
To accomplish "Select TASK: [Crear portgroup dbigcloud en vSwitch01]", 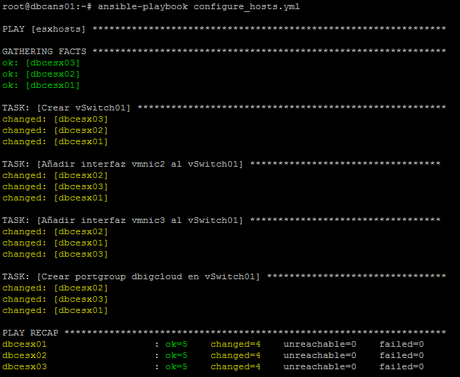I will 224,277.
